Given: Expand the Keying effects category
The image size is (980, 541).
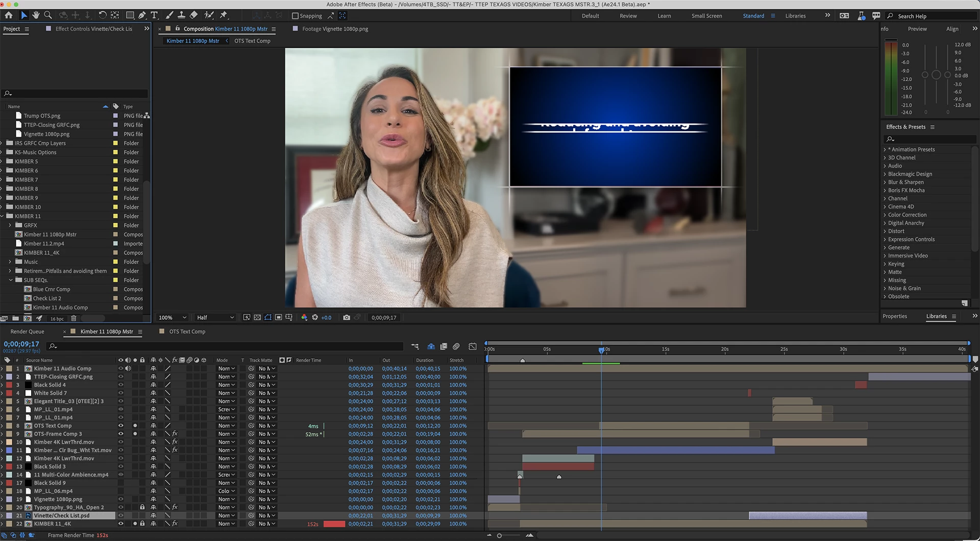Looking at the screenshot, I should 885,264.
